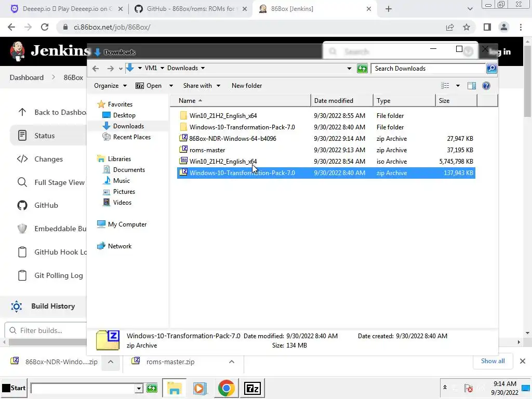Click the Win10_21H2_English_x64 folder icon
Image resolution: width=532 pixels, height=399 pixels.
(x=183, y=115)
